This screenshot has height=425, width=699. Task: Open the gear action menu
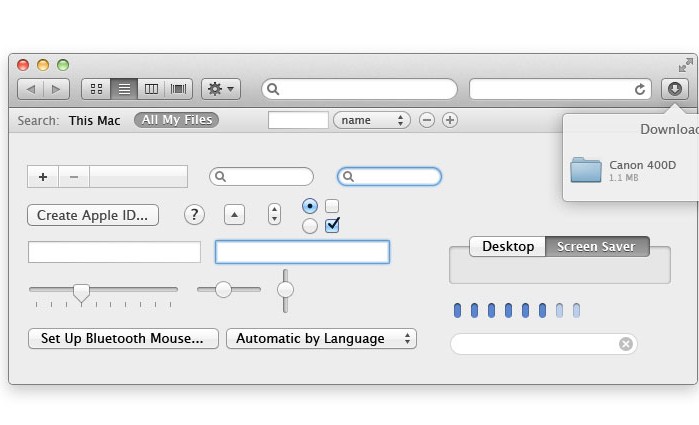221,89
